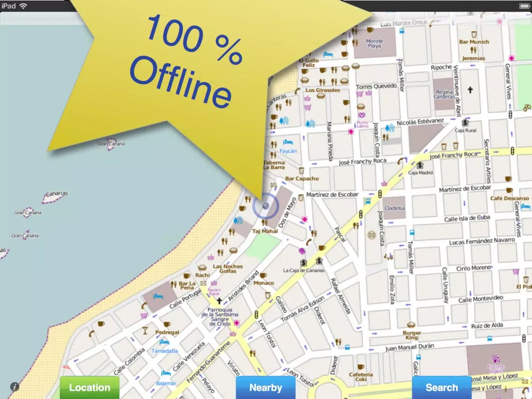Tap the El Corte Inglés shopping icon

click(495, 359)
